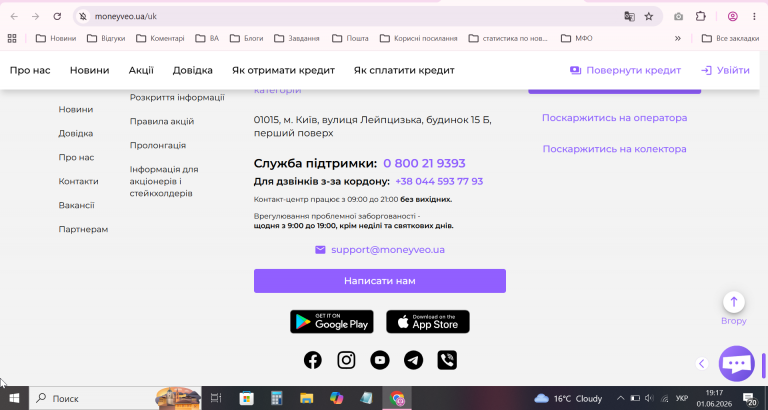The image size is (768, 410).
Task: Open footer link Вакансії
Action: (76, 205)
